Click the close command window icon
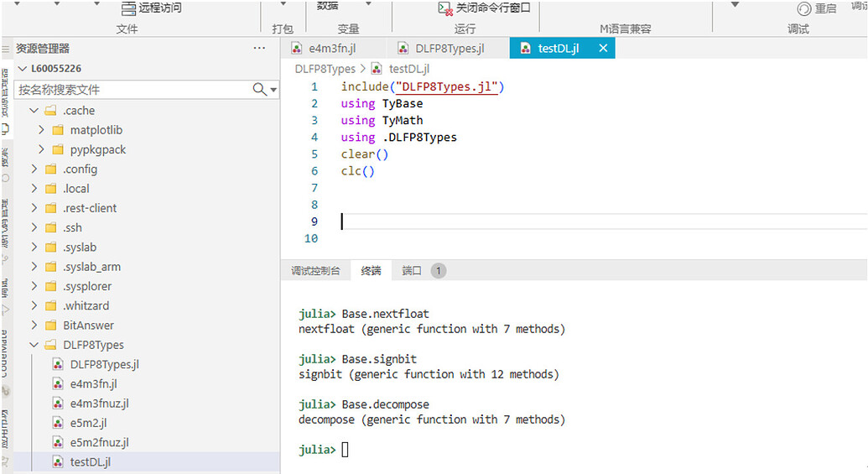868x474 pixels. click(x=445, y=8)
